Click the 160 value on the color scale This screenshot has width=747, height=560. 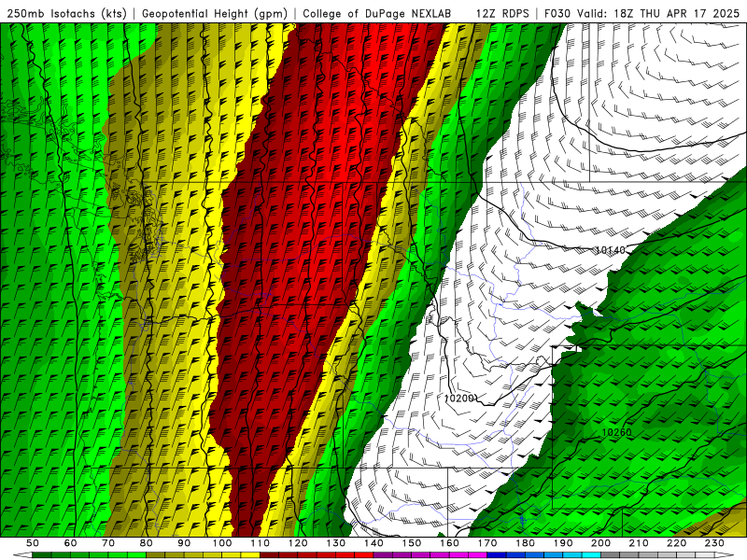point(449,543)
